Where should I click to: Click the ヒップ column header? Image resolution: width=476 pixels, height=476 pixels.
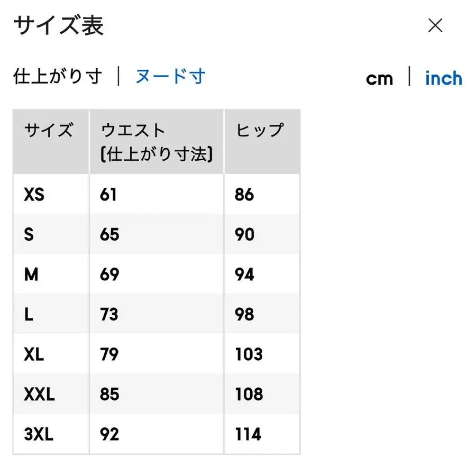pyautogui.click(x=259, y=129)
